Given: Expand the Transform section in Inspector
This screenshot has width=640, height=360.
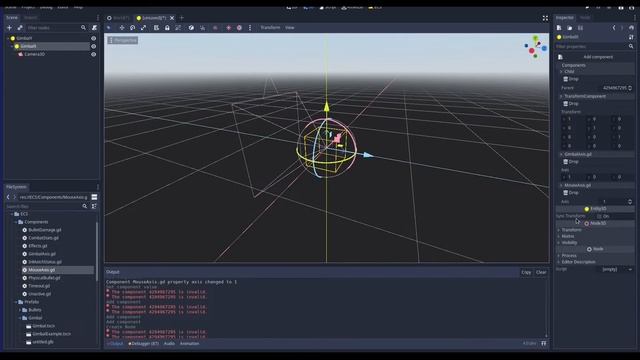Looking at the screenshot, I should point(571,230).
